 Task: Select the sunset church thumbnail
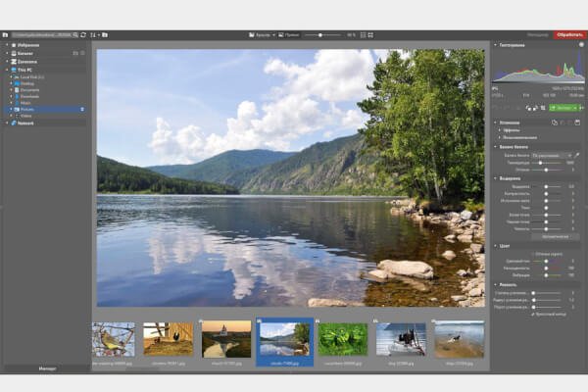[226, 339]
